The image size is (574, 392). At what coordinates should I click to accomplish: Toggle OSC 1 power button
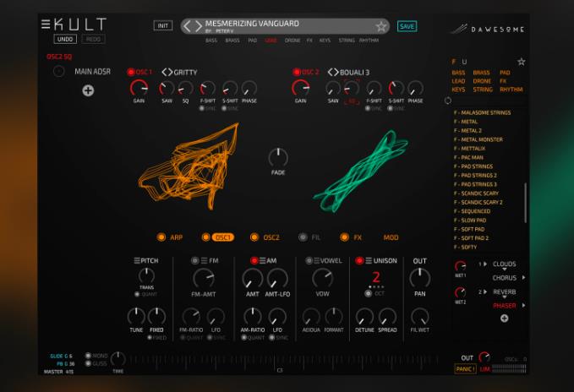(131, 72)
